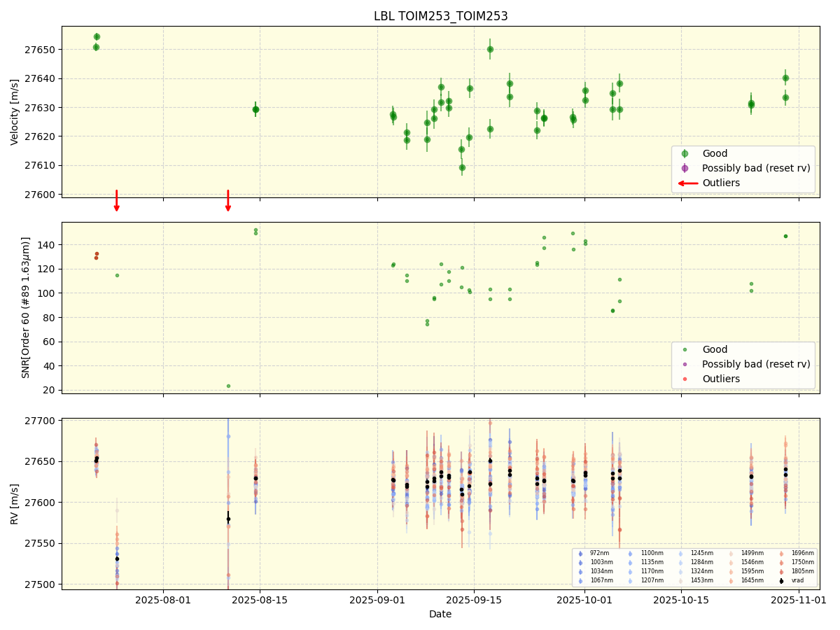Click the highest velocity point near 27654
Image resolution: width=840 pixels, height=630 pixels.
(97, 36)
